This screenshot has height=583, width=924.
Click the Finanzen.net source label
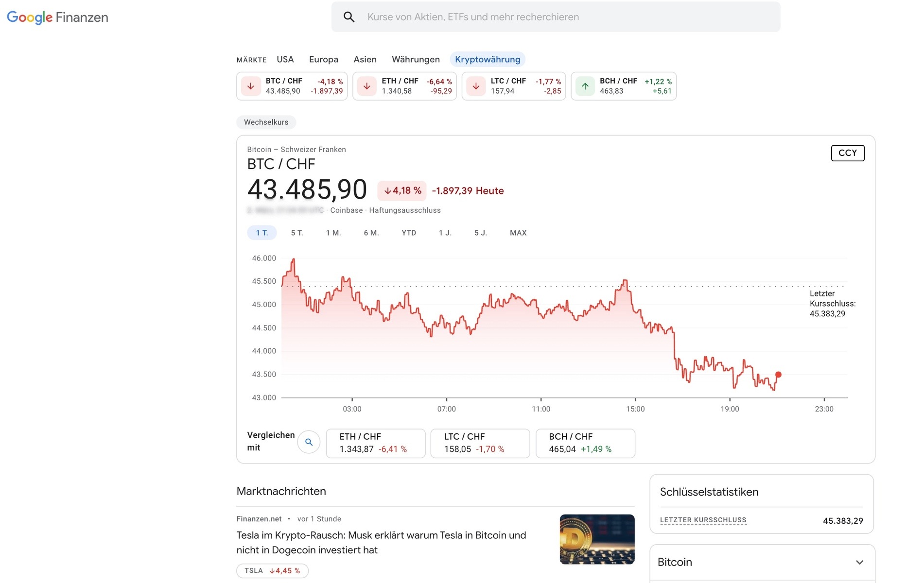pyautogui.click(x=259, y=519)
